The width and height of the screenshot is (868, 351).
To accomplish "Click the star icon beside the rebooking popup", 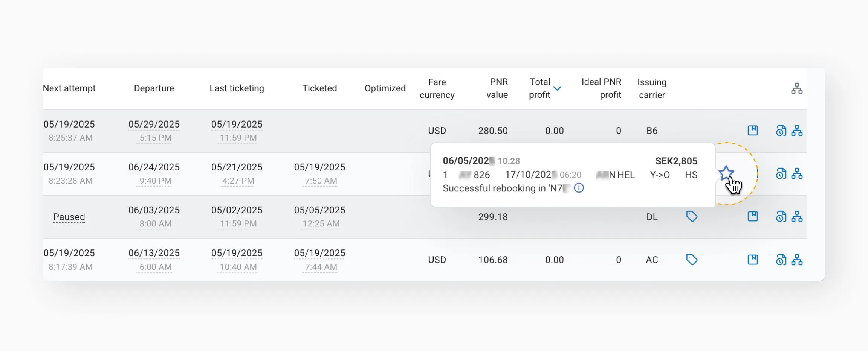I will [x=726, y=173].
